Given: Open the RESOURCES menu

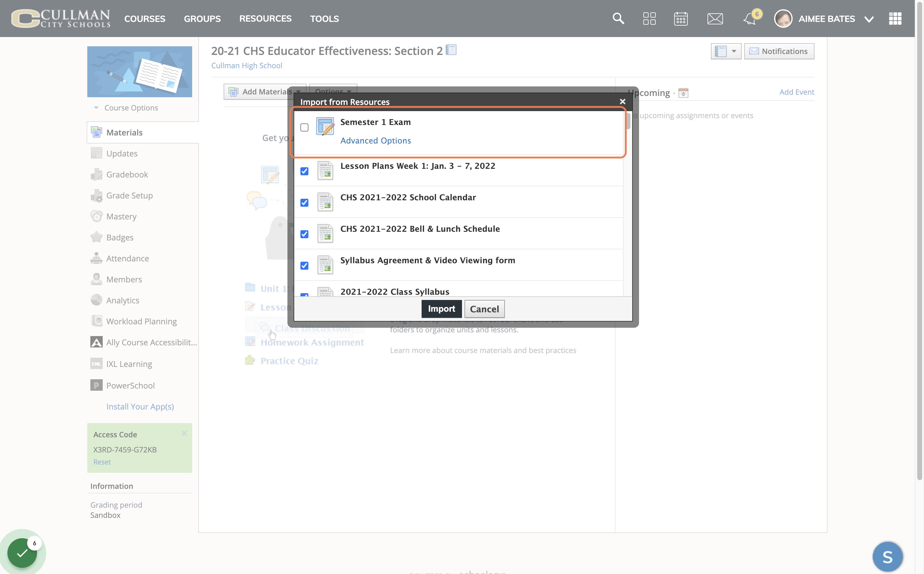Looking at the screenshot, I should [265, 19].
